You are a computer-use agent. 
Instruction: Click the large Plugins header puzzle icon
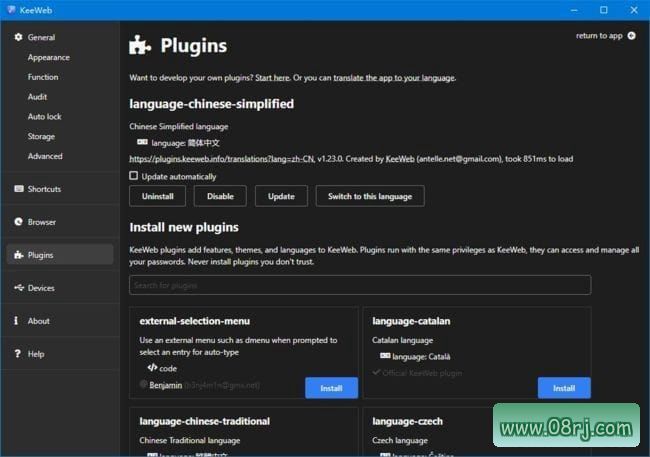[x=140, y=45]
